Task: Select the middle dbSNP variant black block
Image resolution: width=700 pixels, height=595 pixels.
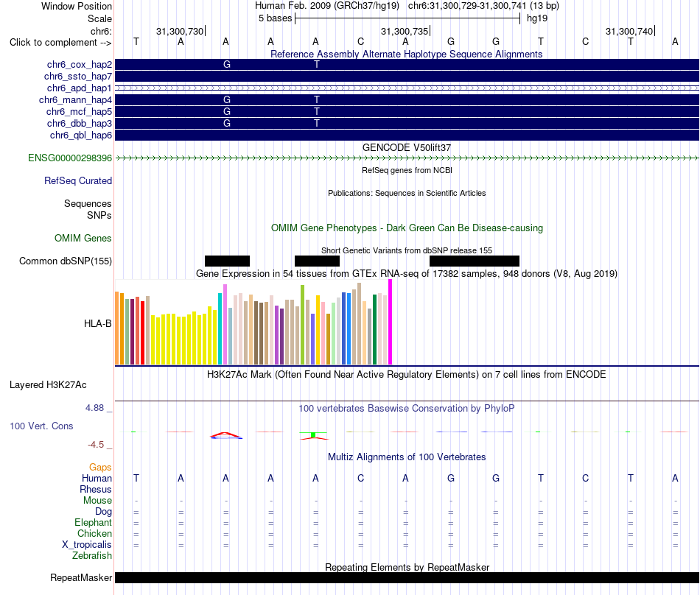Action: click(317, 261)
